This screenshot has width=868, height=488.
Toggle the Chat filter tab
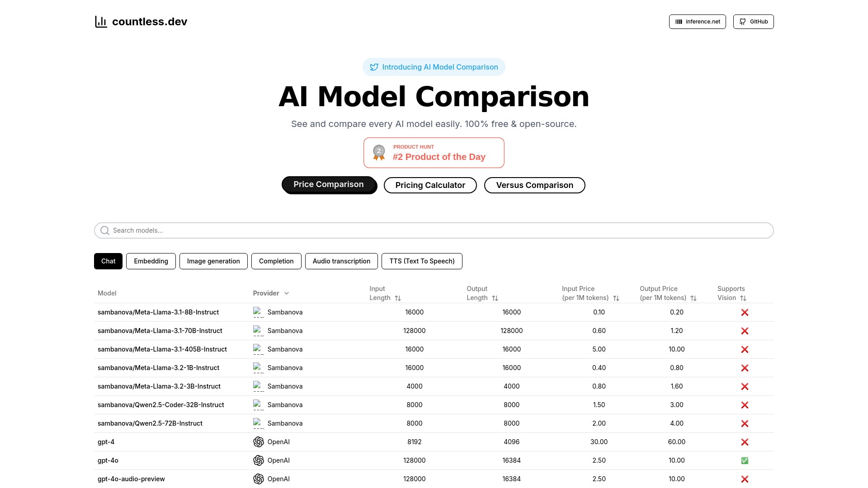point(108,261)
